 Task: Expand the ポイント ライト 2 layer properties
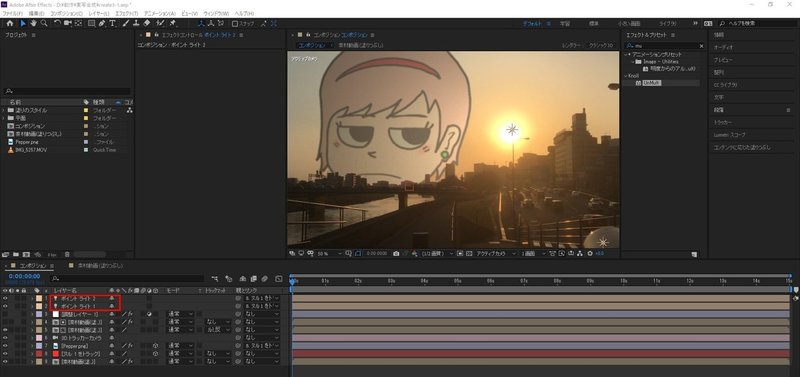(x=32, y=298)
